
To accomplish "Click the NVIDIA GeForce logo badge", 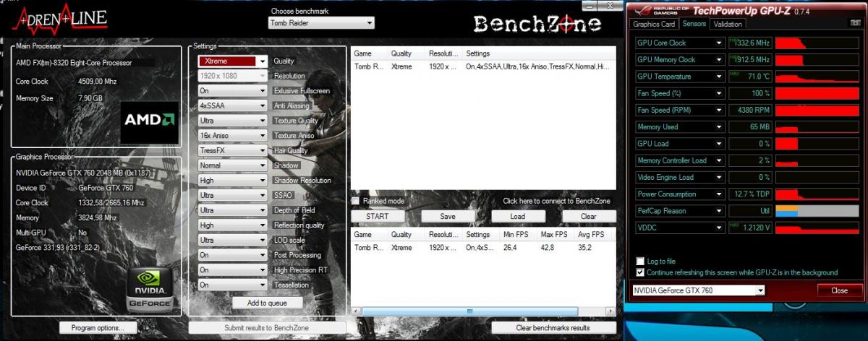I will click(x=150, y=290).
